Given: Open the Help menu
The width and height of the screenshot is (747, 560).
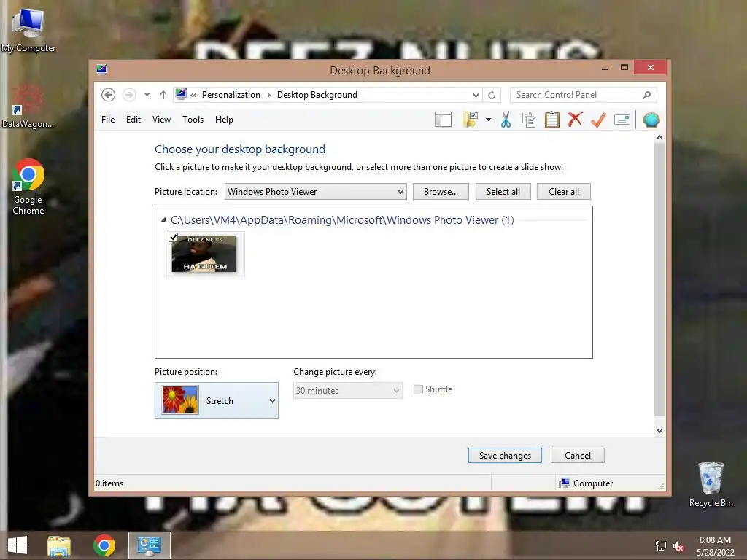Looking at the screenshot, I should click(x=224, y=120).
